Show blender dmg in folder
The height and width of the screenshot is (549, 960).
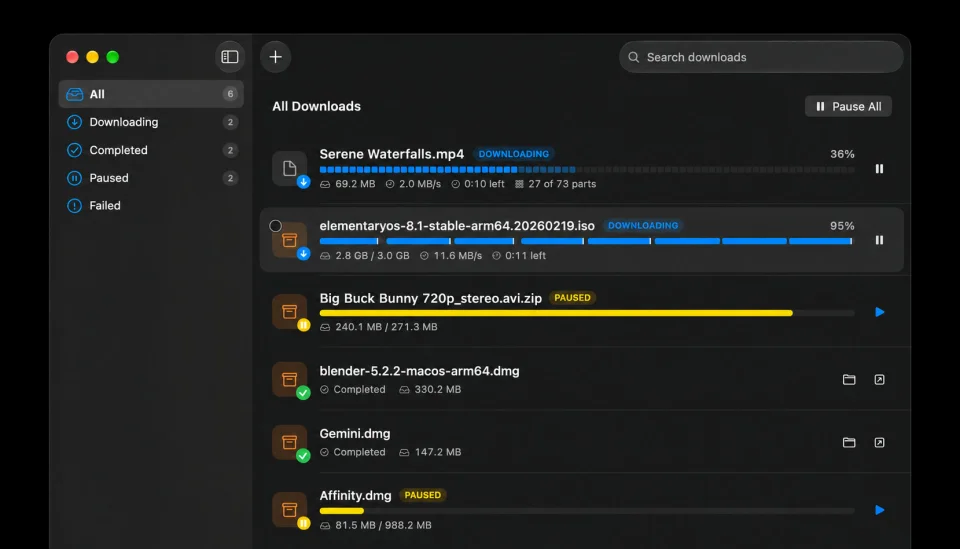(x=849, y=379)
